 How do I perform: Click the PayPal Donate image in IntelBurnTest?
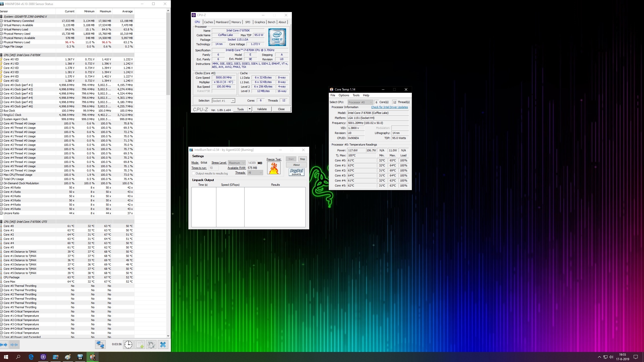click(x=297, y=172)
